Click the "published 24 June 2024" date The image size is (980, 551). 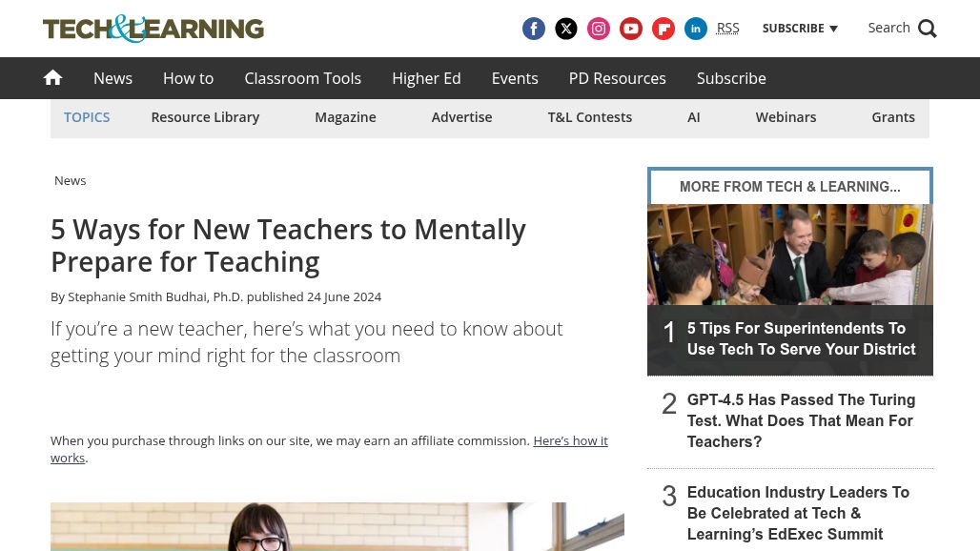point(314,296)
